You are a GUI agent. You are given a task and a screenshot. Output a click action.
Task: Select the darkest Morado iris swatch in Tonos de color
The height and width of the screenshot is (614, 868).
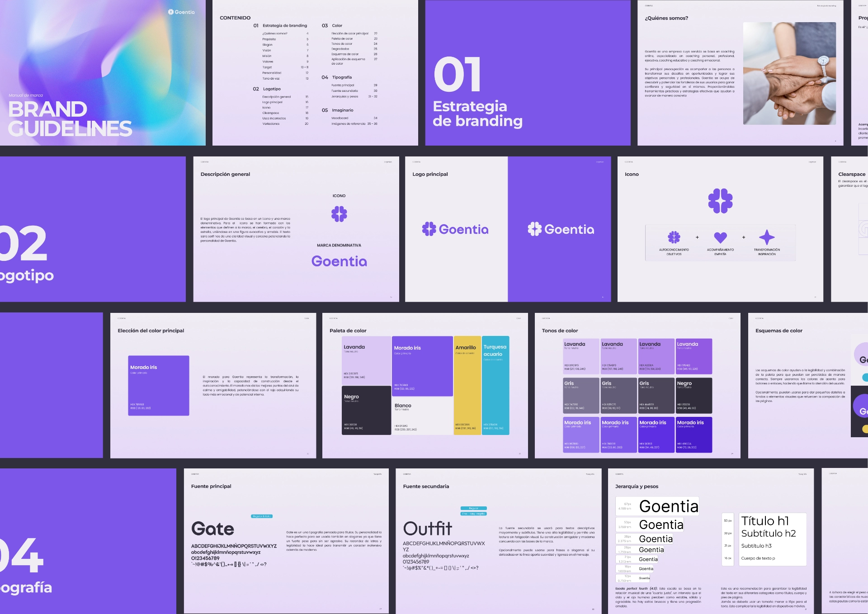click(x=693, y=435)
